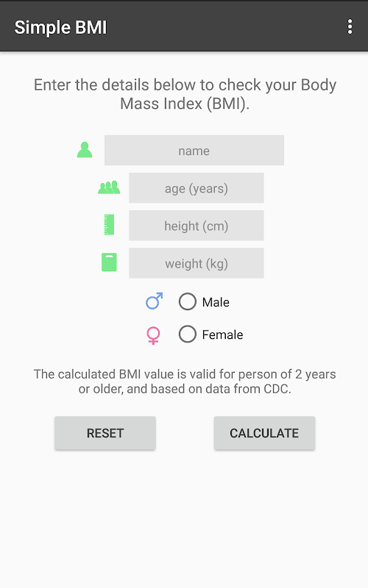Focus the age (years) field
Screen dimensions: 368x588
tap(197, 188)
